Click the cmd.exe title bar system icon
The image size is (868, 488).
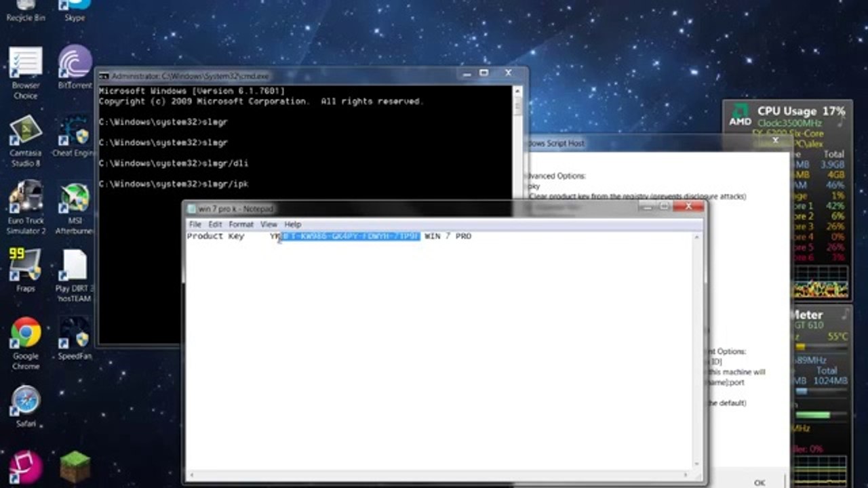pyautogui.click(x=104, y=76)
